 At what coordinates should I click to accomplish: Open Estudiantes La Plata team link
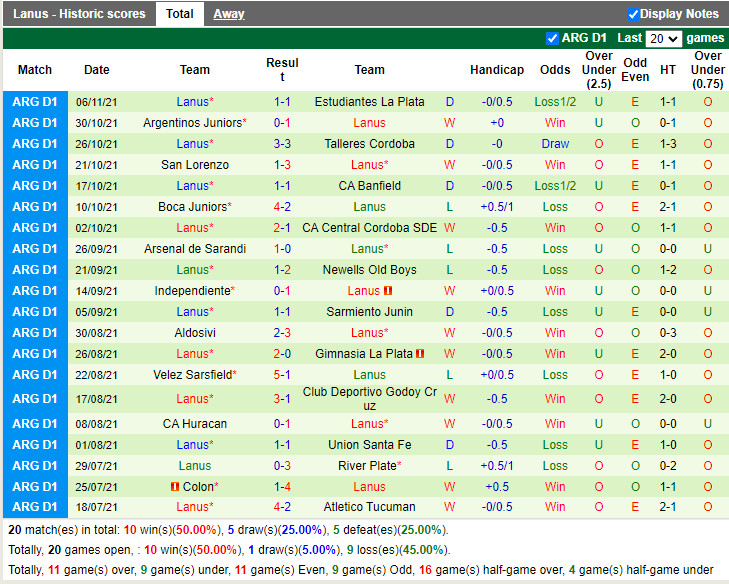coord(369,102)
